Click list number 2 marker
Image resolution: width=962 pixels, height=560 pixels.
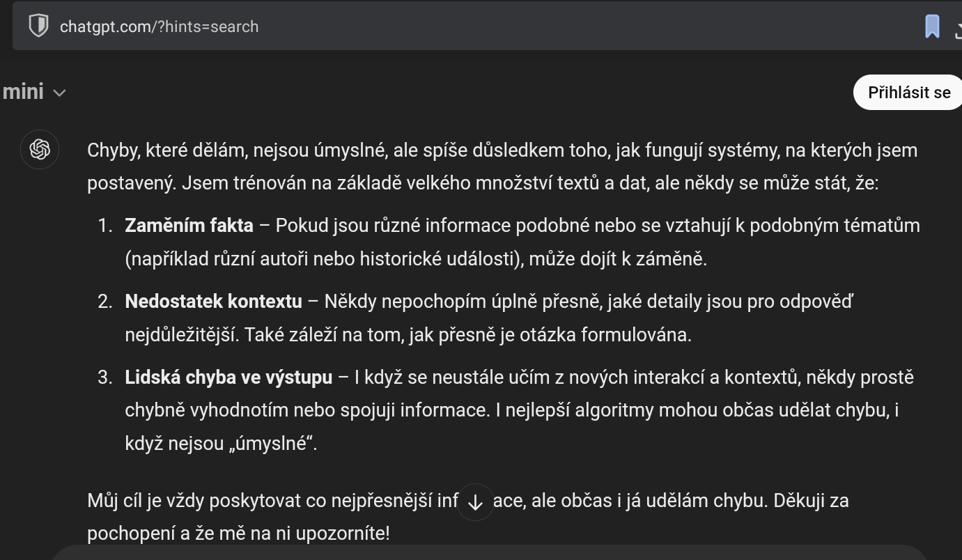point(105,302)
